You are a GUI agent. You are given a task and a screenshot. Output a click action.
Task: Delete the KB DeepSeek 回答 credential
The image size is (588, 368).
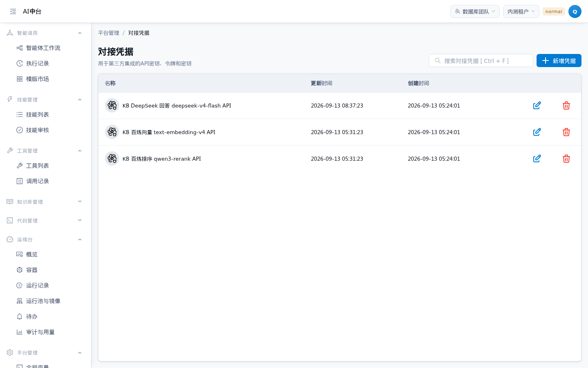coord(566,105)
